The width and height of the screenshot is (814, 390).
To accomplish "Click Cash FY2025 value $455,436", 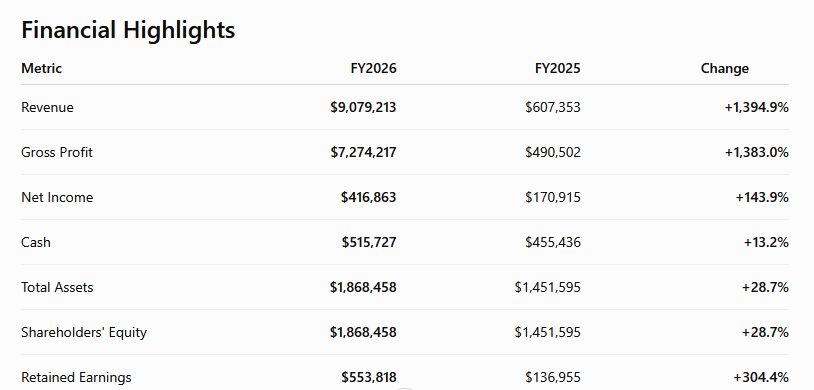I will pos(553,243).
